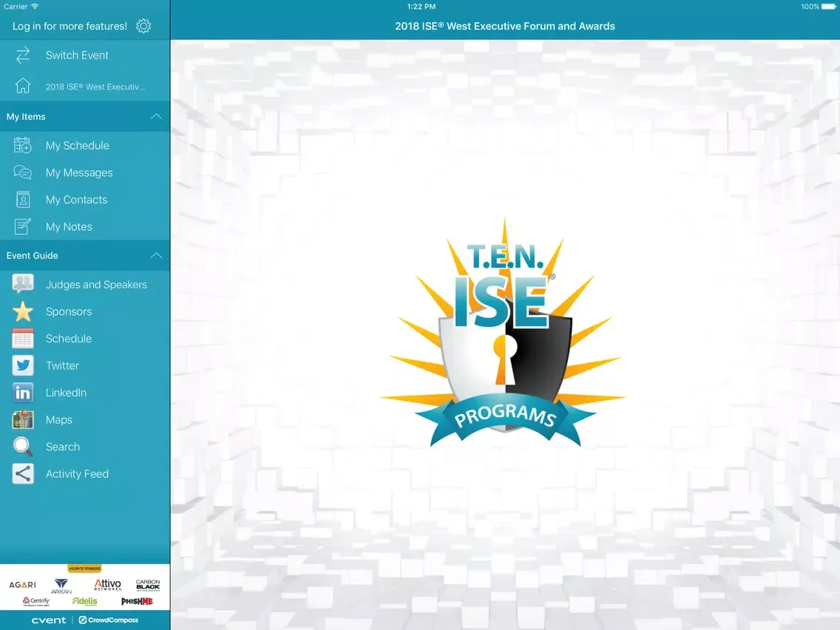Tap the My Messages chat bubble icon
Screen dimensions: 840x630
coord(22,172)
